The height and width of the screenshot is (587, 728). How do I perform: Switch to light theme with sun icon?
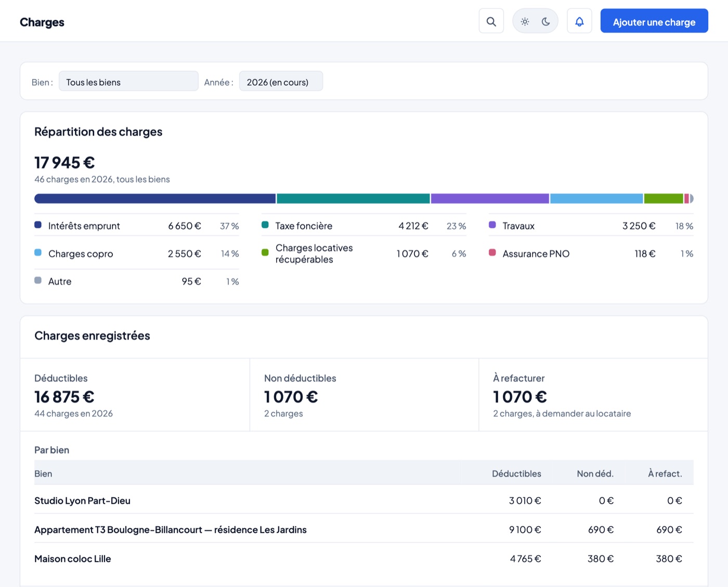pyautogui.click(x=525, y=21)
